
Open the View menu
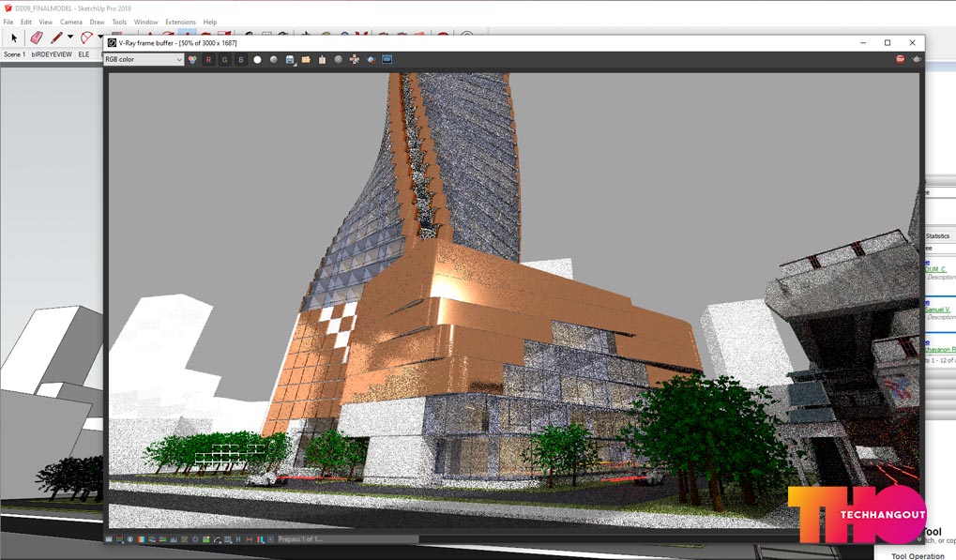point(46,22)
